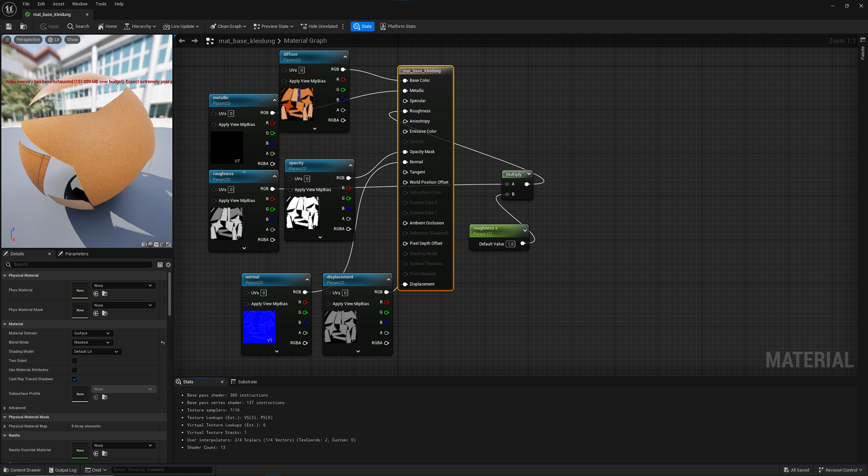Close the Details tab

(x=50, y=254)
